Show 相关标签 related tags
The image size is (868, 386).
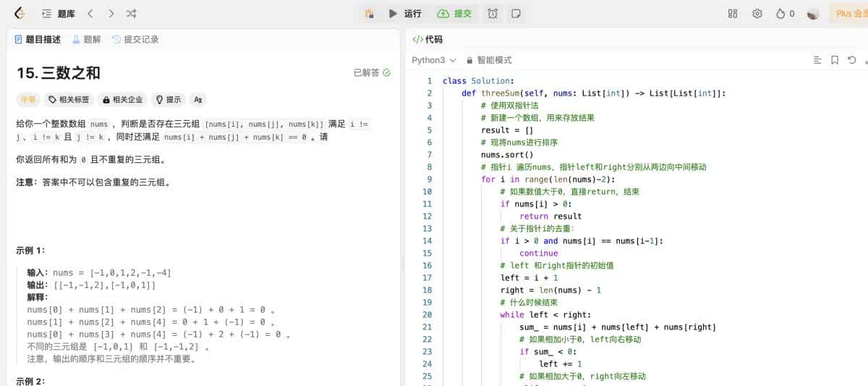tap(69, 99)
